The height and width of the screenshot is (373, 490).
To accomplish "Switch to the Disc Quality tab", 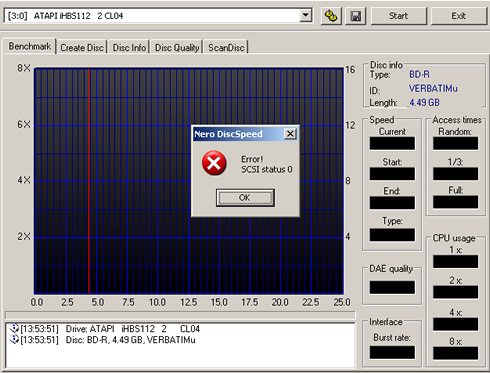I will coord(177,48).
